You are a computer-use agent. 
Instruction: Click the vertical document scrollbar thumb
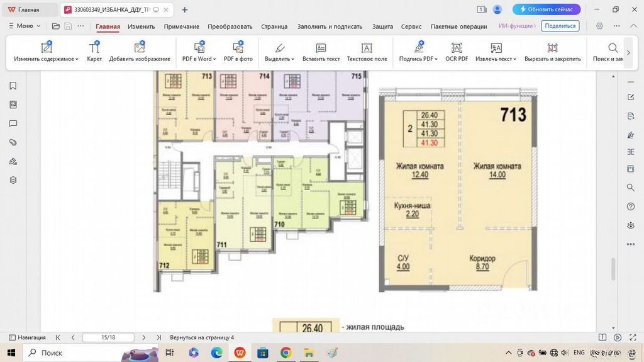pyautogui.click(x=613, y=269)
